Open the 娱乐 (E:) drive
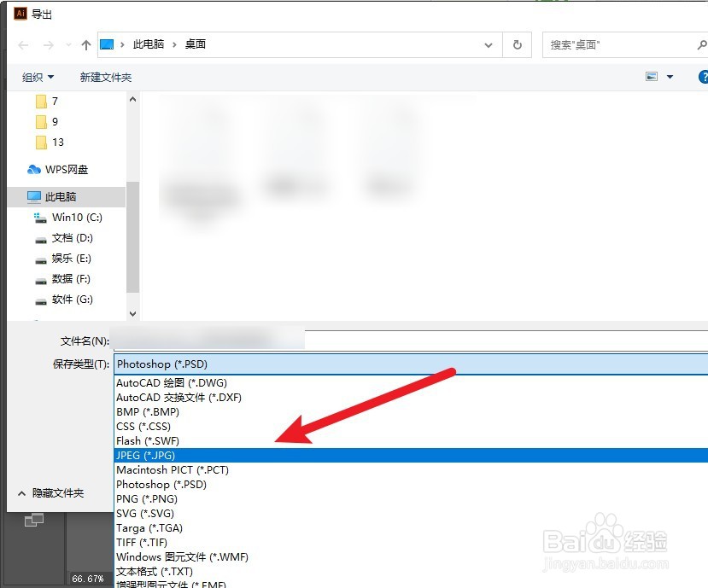 pyautogui.click(x=63, y=259)
